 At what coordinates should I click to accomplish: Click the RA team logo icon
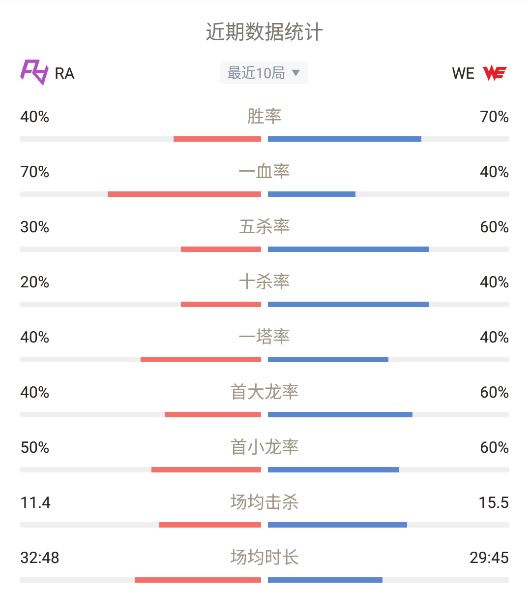[34, 72]
